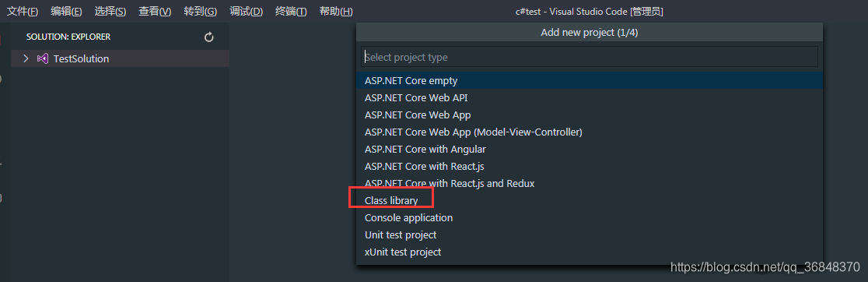
Task: Open the 帮助(H) menu
Action: (x=336, y=11)
